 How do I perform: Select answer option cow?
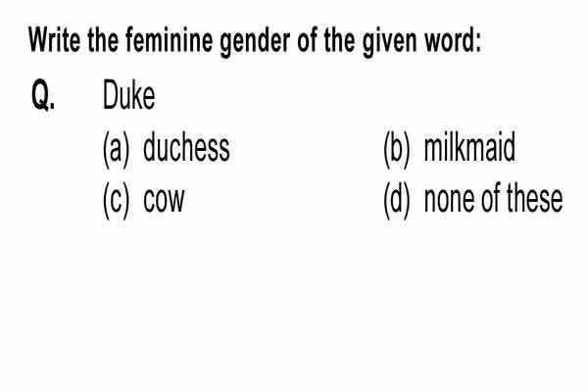pyautogui.click(x=164, y=200)
